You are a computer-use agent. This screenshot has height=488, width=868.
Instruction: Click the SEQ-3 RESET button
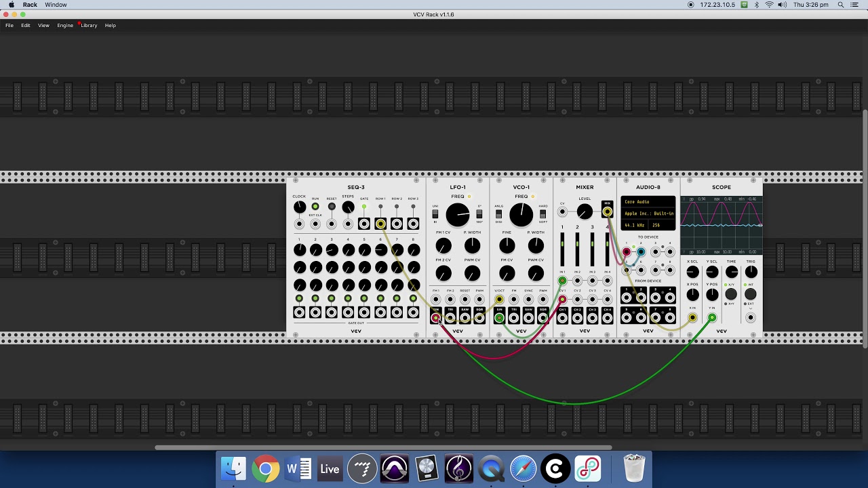pos(332,207)
